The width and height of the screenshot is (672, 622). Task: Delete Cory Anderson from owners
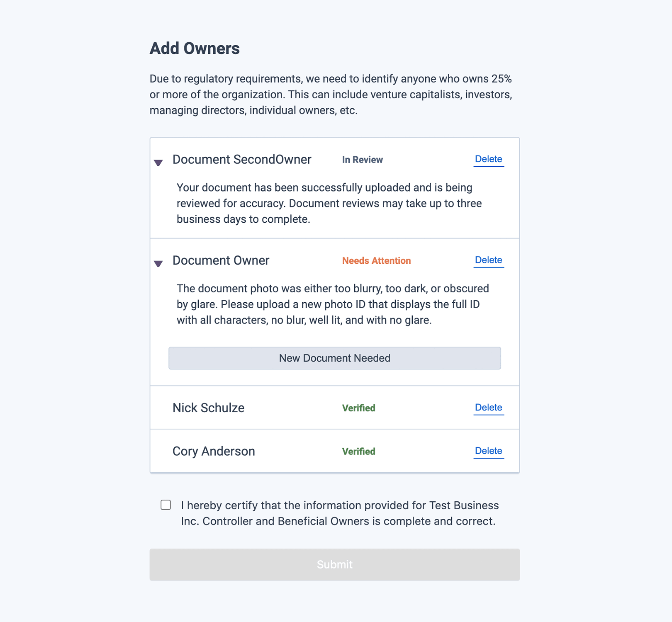point(489,451)
